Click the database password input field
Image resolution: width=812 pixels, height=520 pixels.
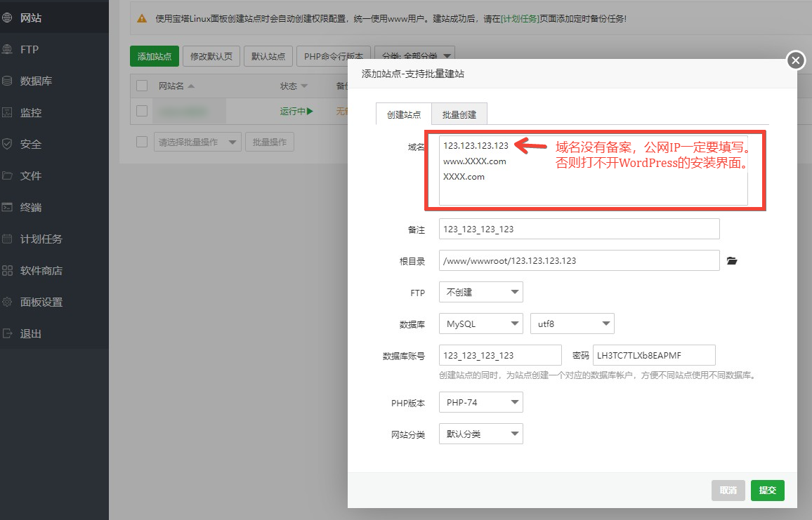[x=653, y=356]
